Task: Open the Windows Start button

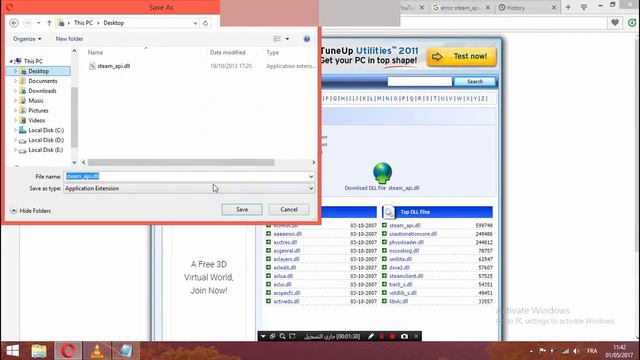Action: click(x=12, y=351)
